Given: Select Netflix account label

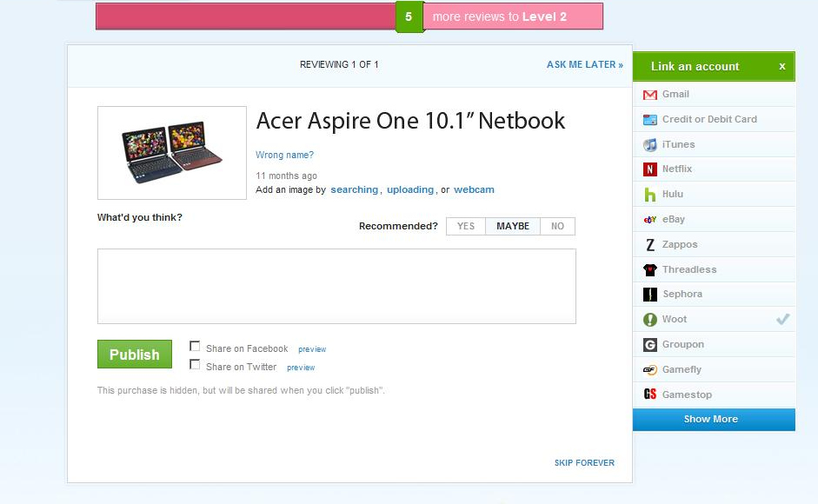Looking at the screenshot, I should tap(676, 169).
